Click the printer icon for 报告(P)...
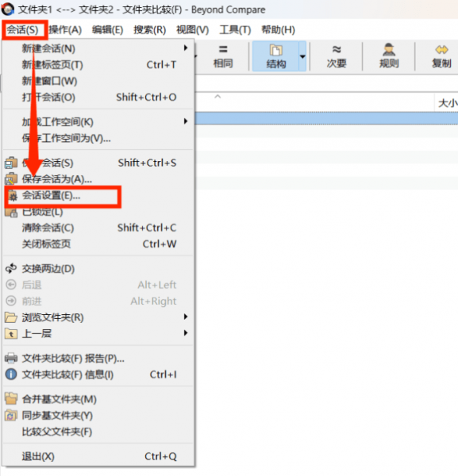Screen dimensions: 458x476 click(x=11, y=359)
